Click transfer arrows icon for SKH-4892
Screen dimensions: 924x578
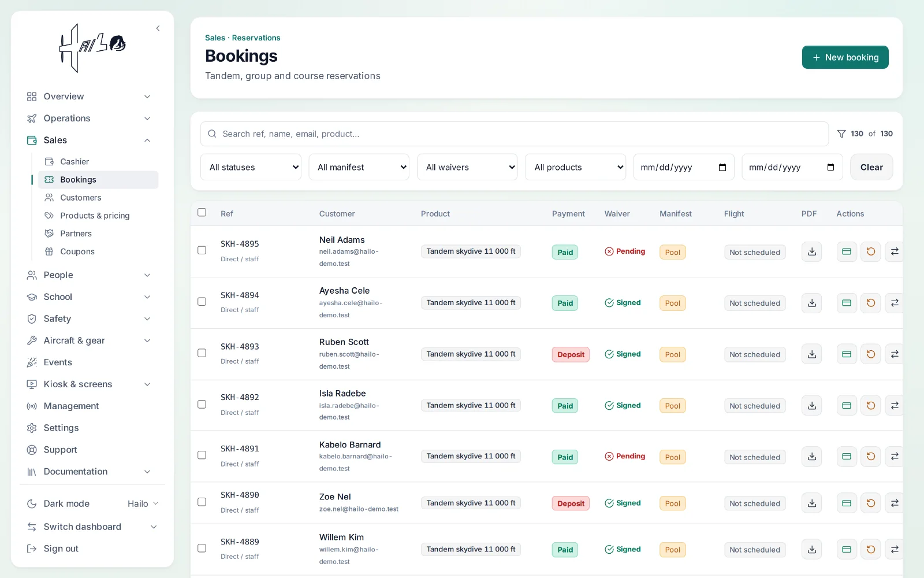(x=895, y=406)
